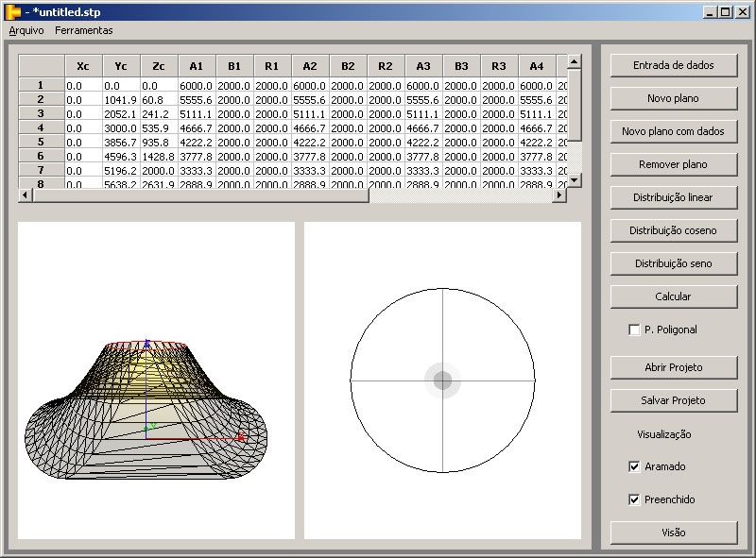Click the Visão button
Image resolution: width=756 pixels, height=558 pixels.
pyautogui.click(x=673, y=533)
